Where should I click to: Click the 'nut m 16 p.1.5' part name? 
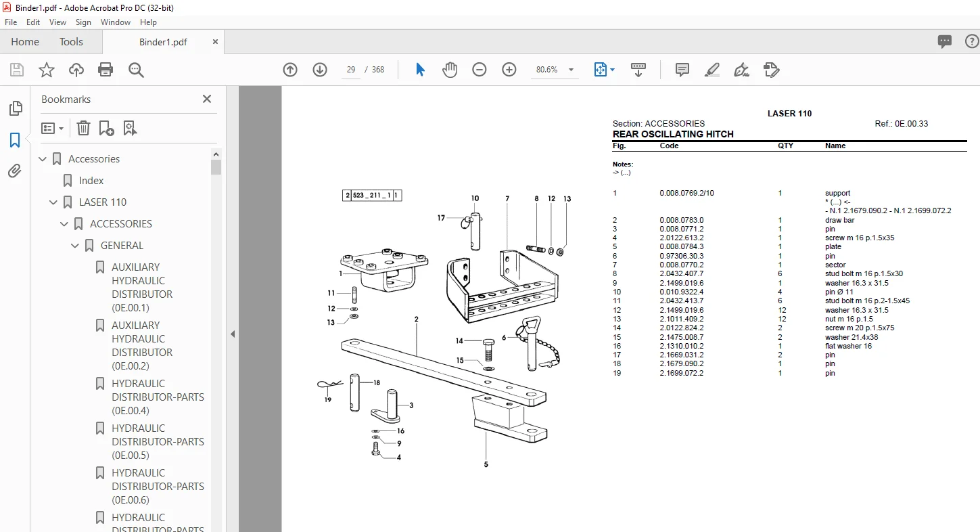point(849,319)
